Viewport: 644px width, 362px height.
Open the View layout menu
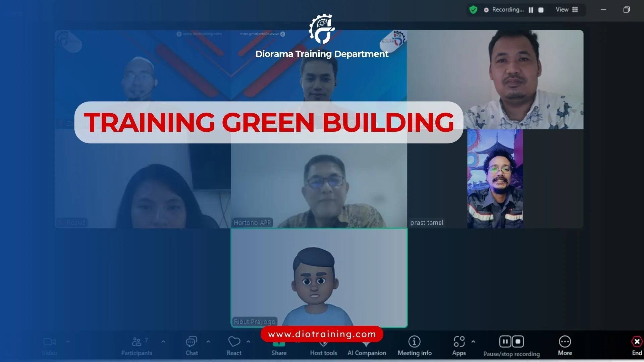tap(567, 10)
